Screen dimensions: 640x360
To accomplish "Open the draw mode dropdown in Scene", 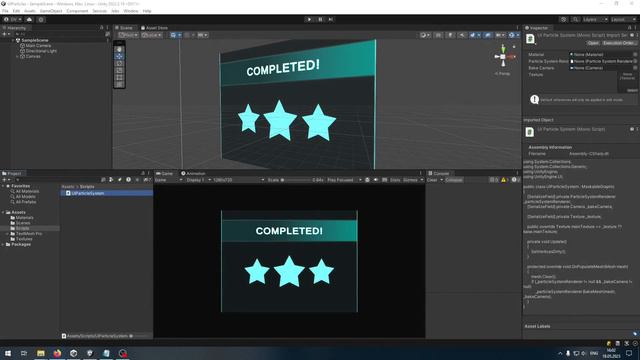I will point(425,35).
